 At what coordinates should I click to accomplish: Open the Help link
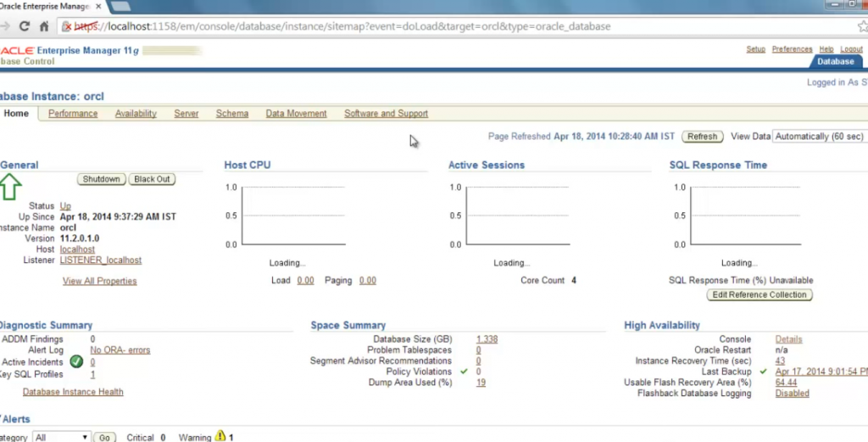click(826, 49)
